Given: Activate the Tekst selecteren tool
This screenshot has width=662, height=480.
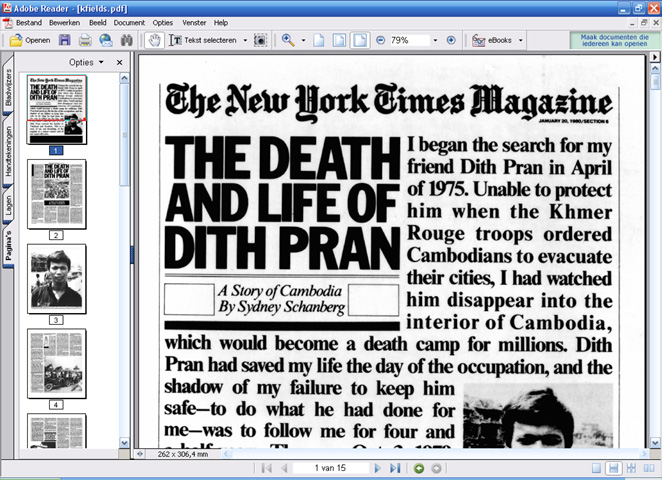Looking at the screenshot, I should 203,41.
